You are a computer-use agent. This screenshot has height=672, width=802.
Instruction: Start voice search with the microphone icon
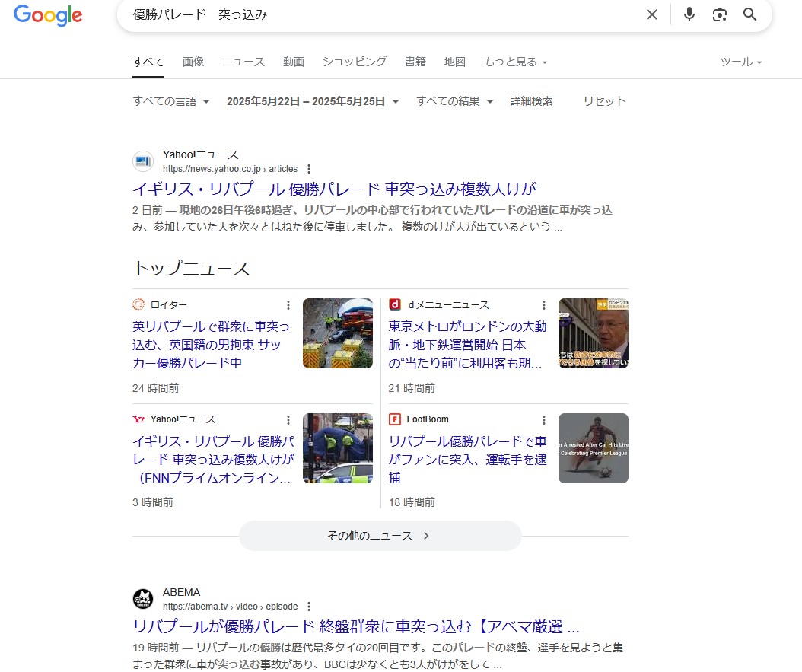pyautogui.click(x=689, y=14)
